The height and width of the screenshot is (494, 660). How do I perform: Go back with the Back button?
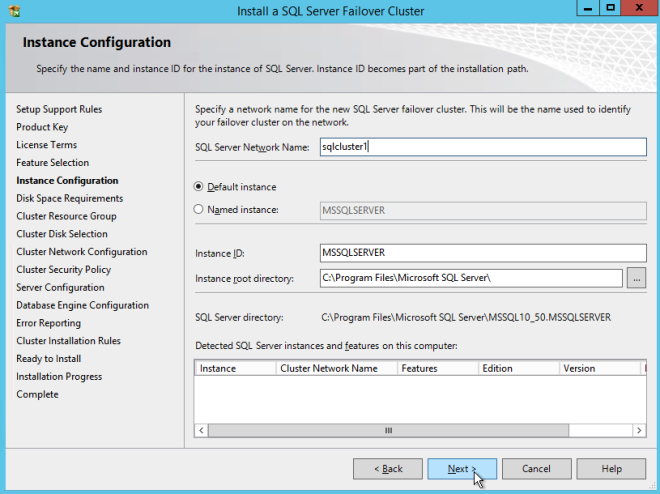388,469
